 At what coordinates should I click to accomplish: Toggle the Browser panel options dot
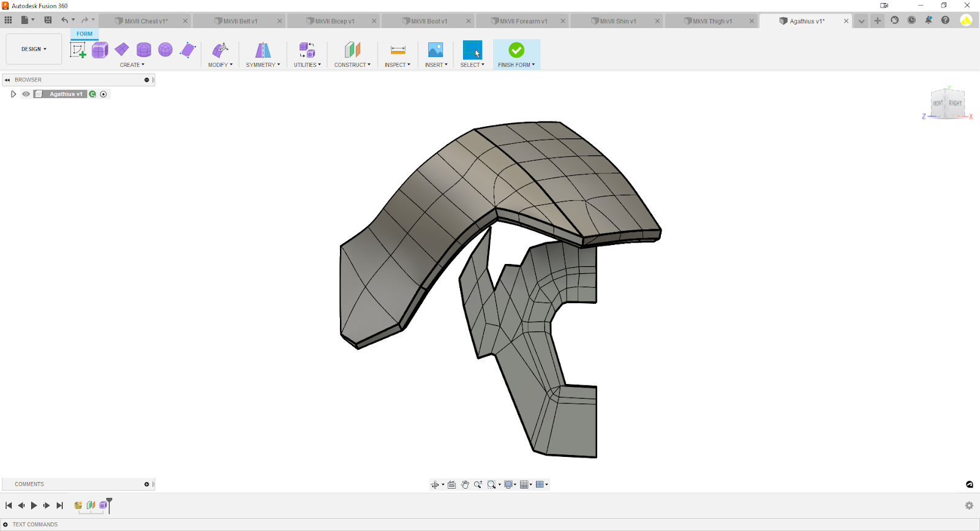click(146, 80)
